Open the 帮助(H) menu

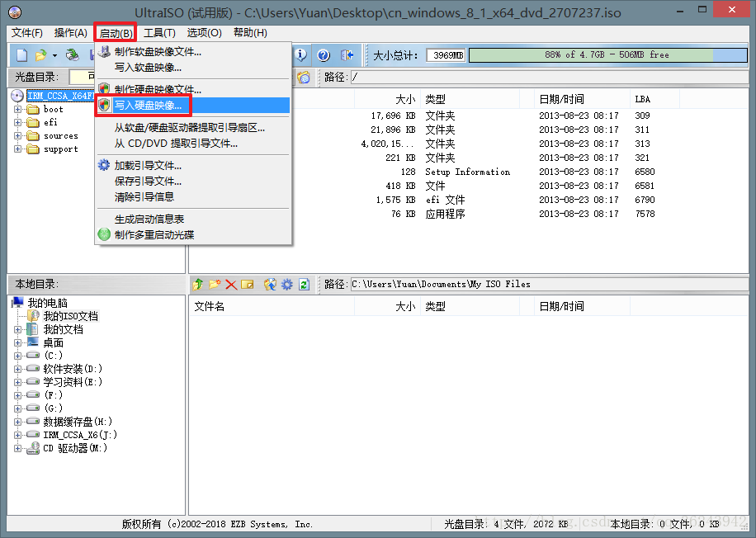[x=250, y=33]
